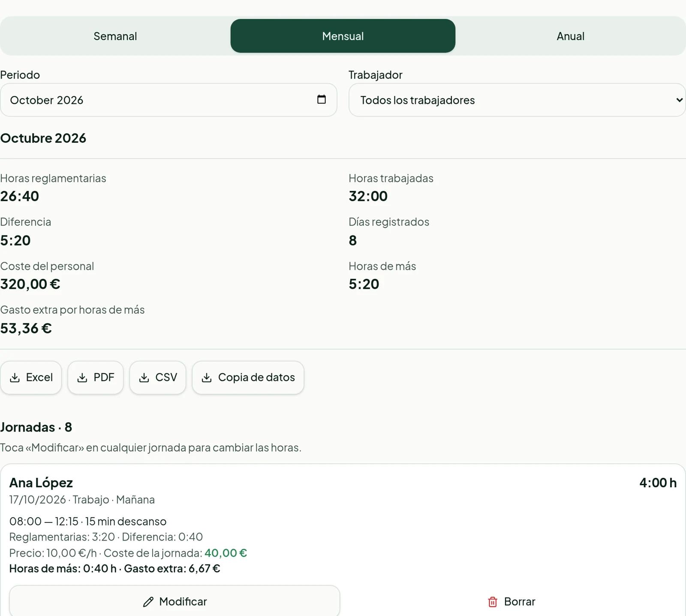Click Modificar for Ana López's shift
The width and height of the screenshot is (686, 616).
175,601
